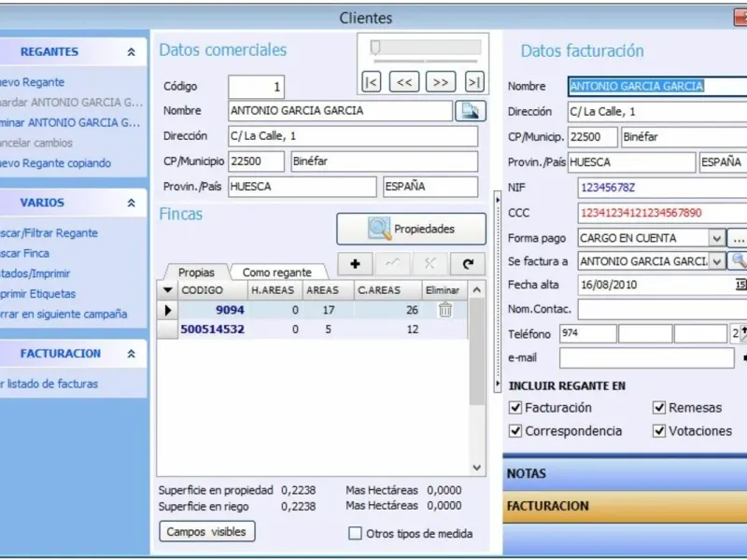Select row indicator arrow for finca 9094
Viewport: 747px width, 560px height.
(x=168, y=310)
